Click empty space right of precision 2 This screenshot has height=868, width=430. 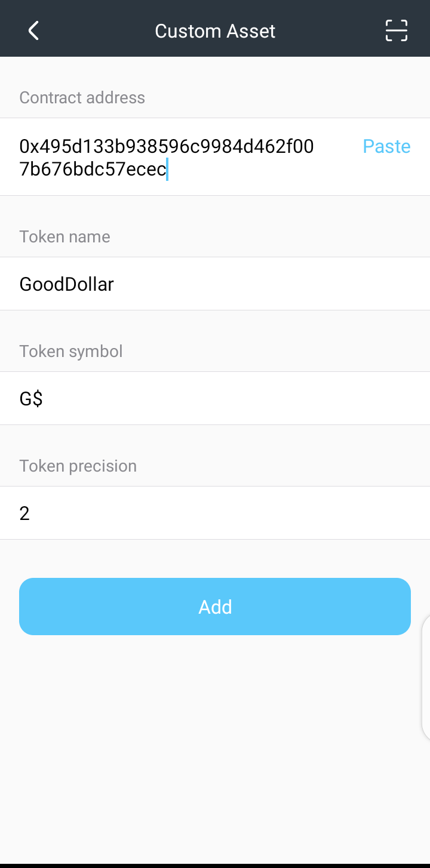click(239, 513)
